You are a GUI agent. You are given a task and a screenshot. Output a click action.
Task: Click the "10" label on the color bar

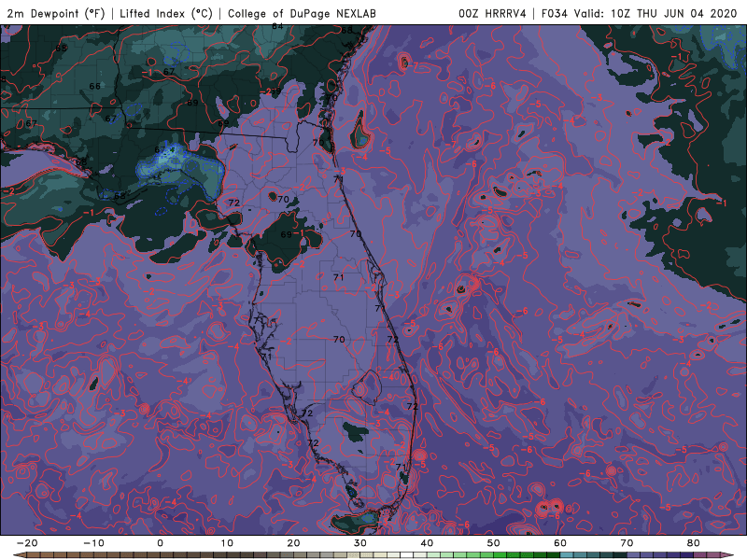point(227,543)
